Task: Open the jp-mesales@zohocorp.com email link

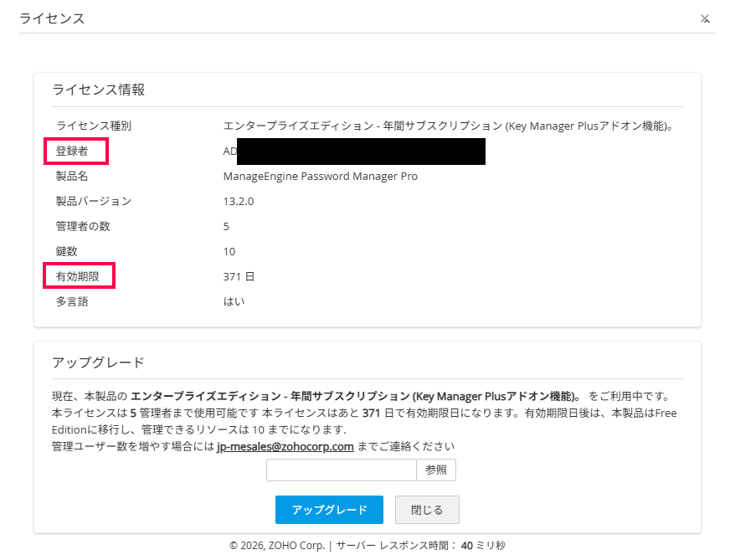Action: (285, 446)
